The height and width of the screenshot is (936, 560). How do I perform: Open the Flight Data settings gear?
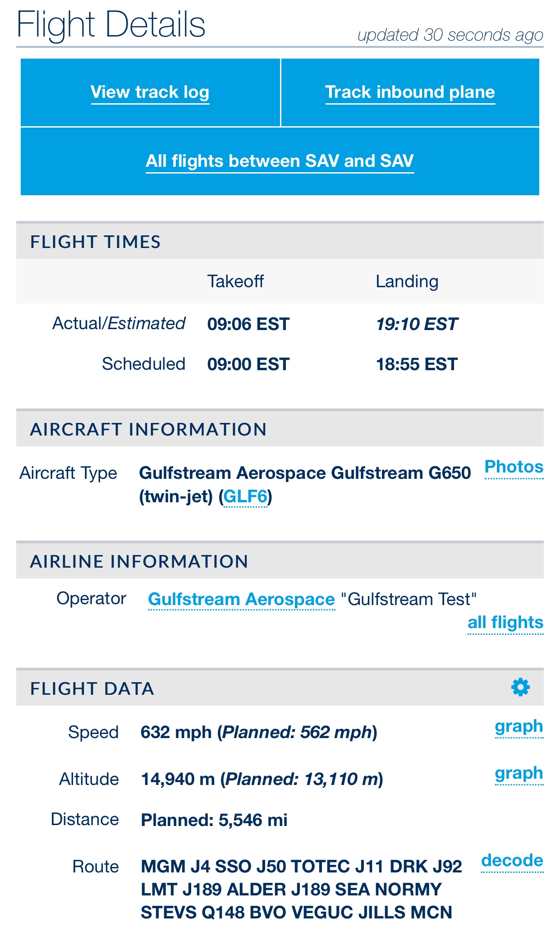coord(520,687)
